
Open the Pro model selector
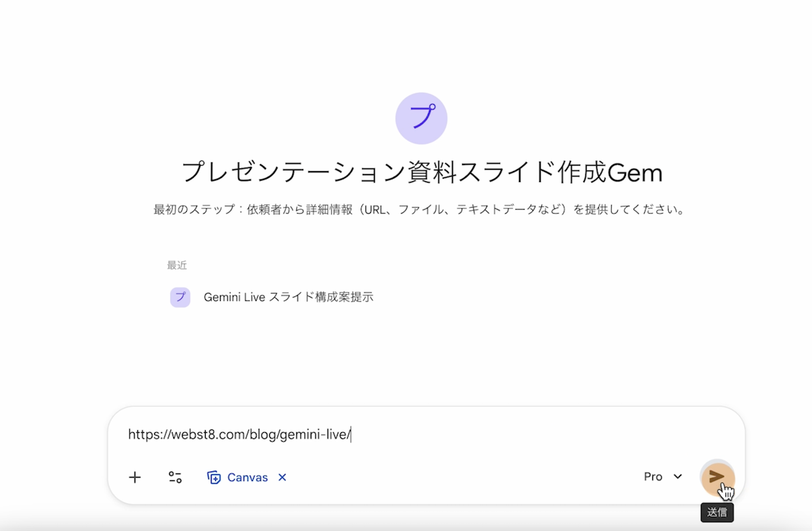[653, 477]
